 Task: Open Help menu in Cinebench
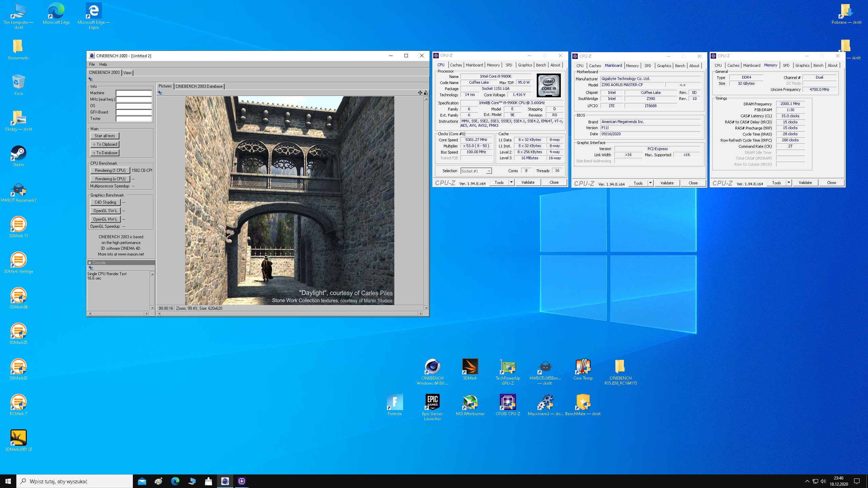(103, 64)
